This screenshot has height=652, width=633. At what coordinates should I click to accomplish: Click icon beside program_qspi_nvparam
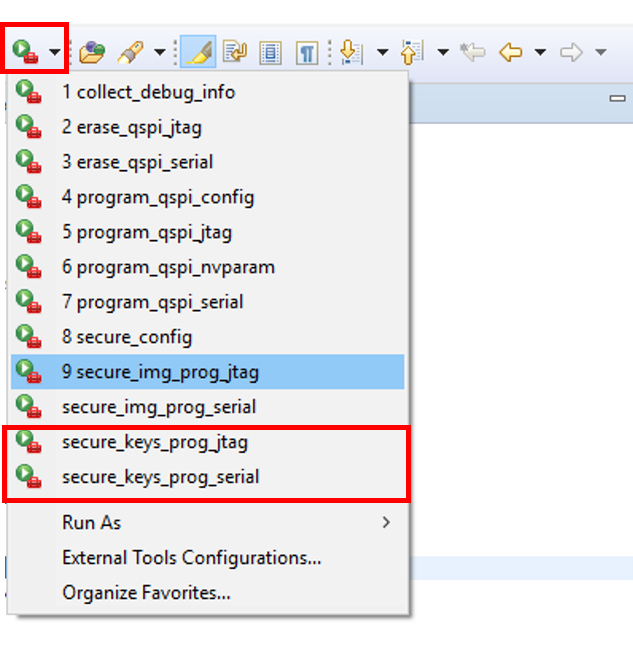tap(28, 266)
